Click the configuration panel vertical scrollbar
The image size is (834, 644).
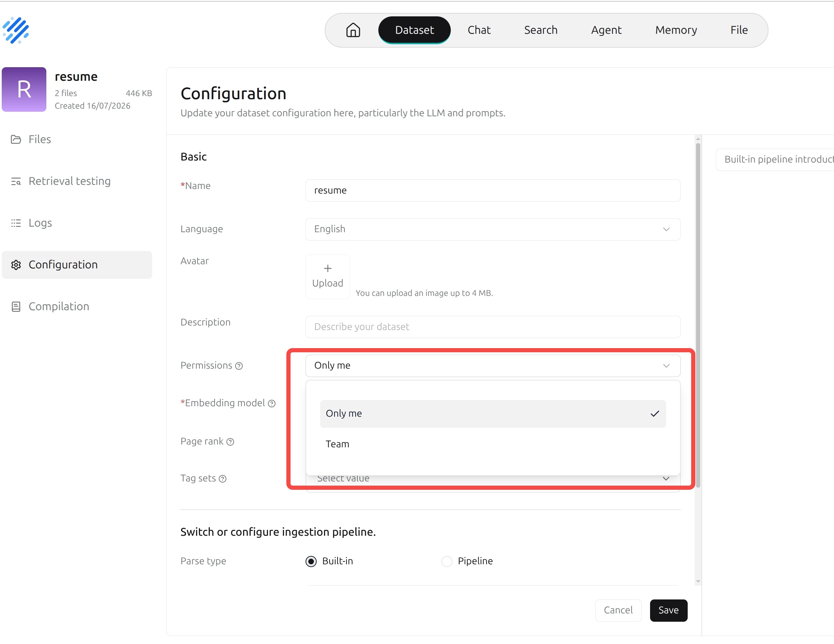(x=698, y=315)
